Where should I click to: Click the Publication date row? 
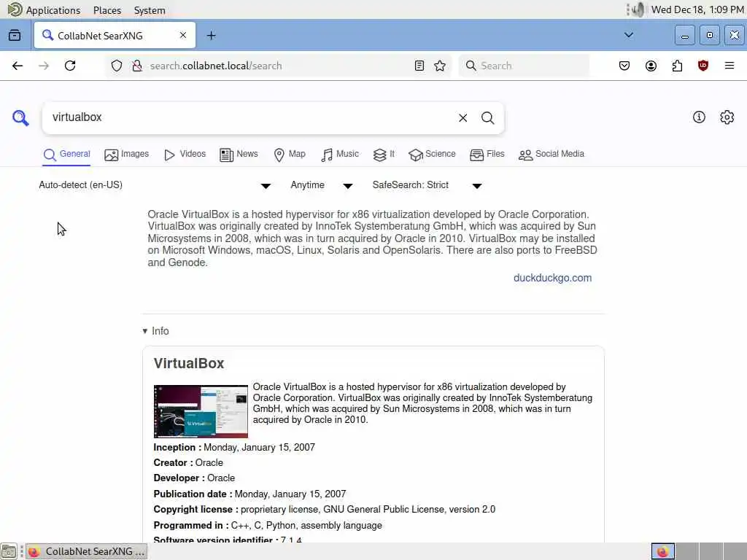coord(249,494)
